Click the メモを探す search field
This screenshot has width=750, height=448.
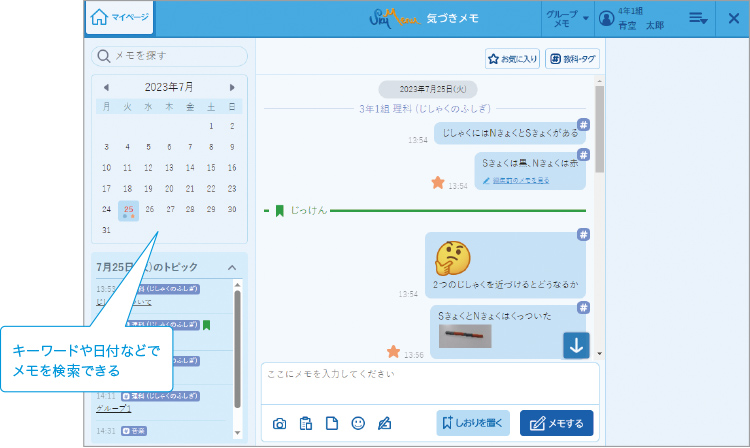(x=170, y=56)
